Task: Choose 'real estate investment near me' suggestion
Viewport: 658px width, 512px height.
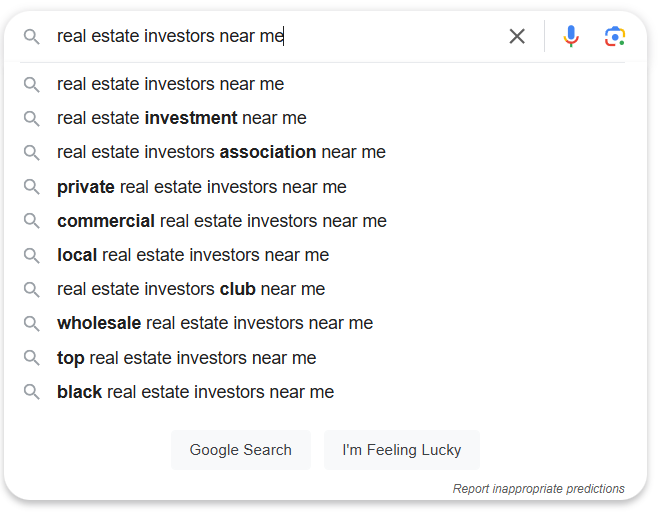Action: point(182,118)
